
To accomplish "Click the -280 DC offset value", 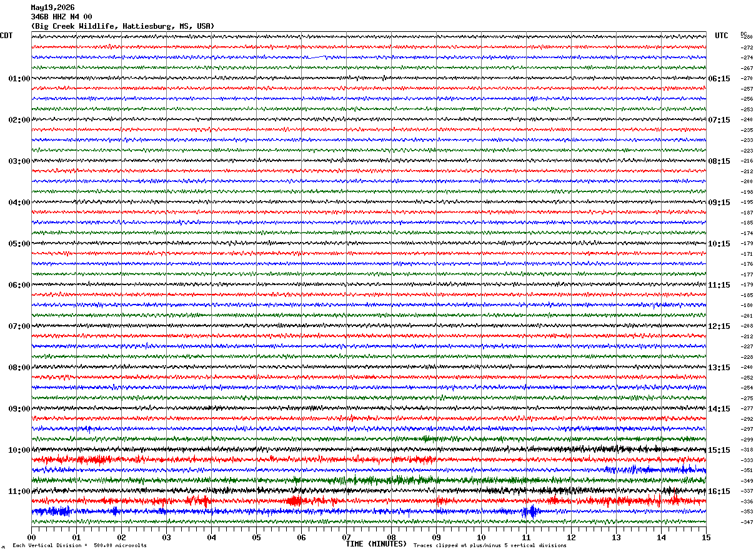I will [747, 38].
